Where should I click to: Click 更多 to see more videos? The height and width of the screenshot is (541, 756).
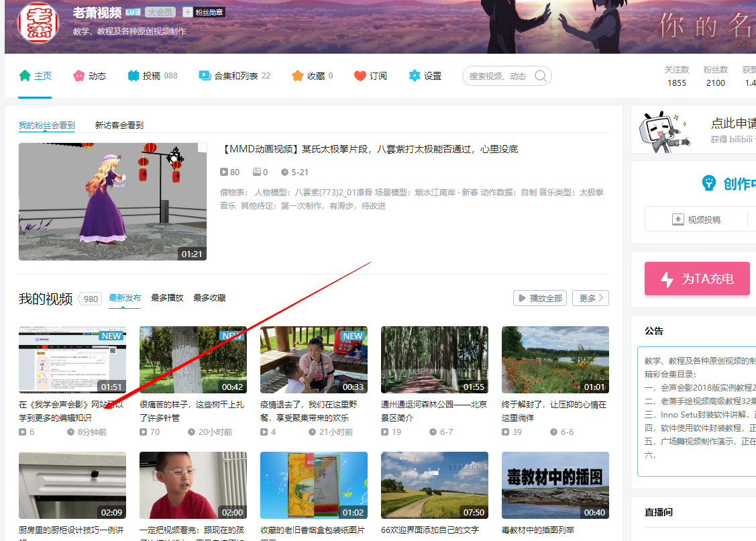(590, 298)
